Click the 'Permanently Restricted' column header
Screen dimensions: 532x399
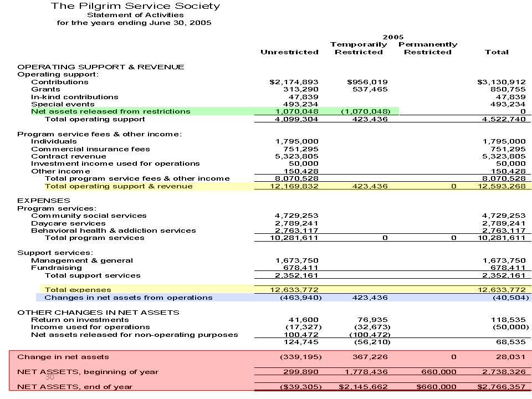428,48
